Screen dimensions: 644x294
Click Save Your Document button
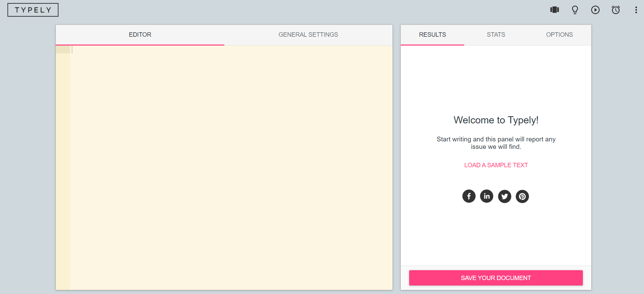tap(496, 278)
